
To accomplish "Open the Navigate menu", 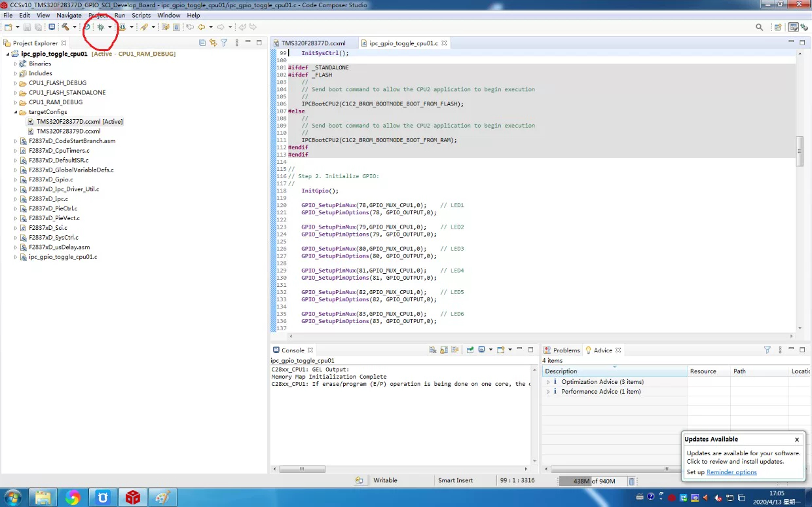I will tap(69, 15).
